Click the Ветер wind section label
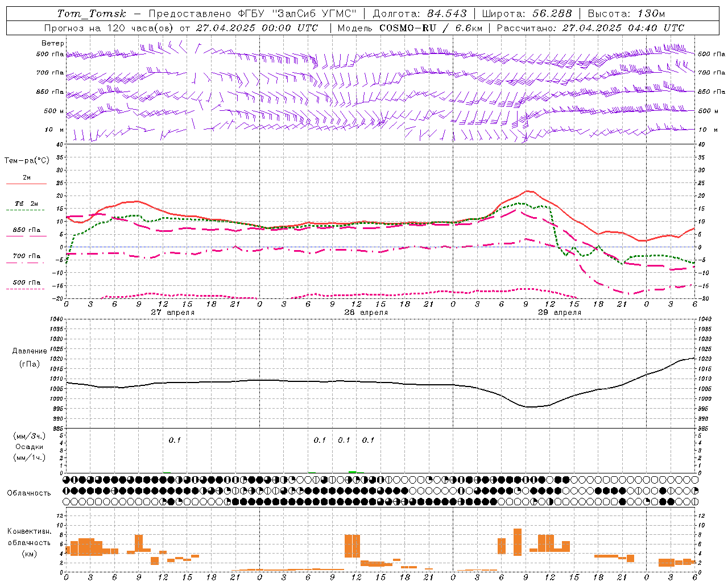728x582 pixels. pyautogui.click(x=53, y=43)
